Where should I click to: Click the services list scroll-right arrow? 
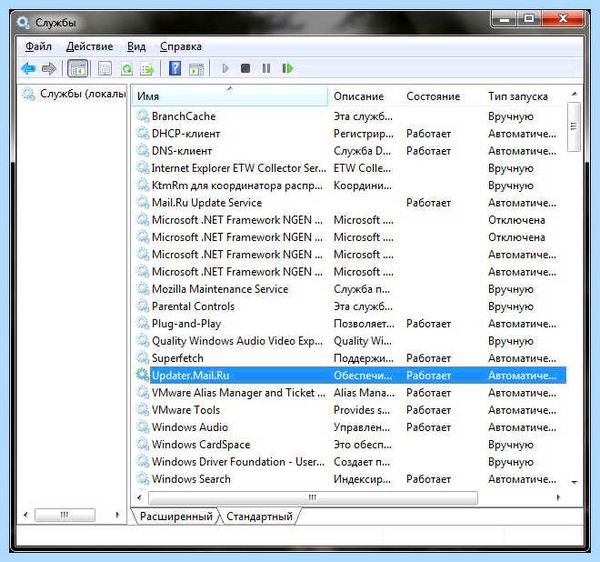pyautogui.click(x=558, y=497)
